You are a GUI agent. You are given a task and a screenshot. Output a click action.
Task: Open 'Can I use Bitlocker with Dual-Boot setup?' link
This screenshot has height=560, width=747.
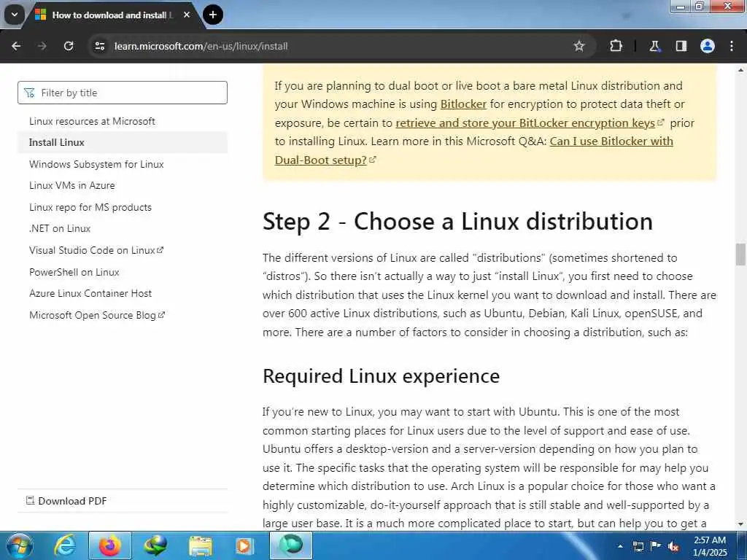pos(611,141)
